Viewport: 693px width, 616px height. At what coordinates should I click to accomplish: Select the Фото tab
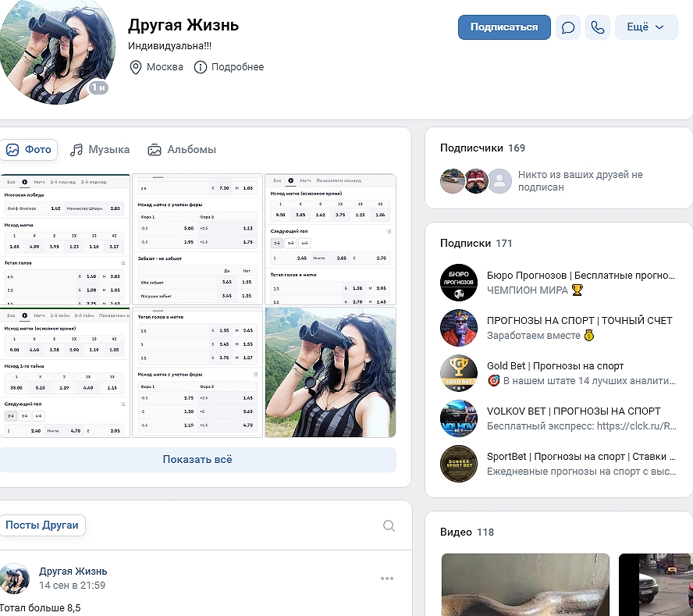tap(30, 150)
